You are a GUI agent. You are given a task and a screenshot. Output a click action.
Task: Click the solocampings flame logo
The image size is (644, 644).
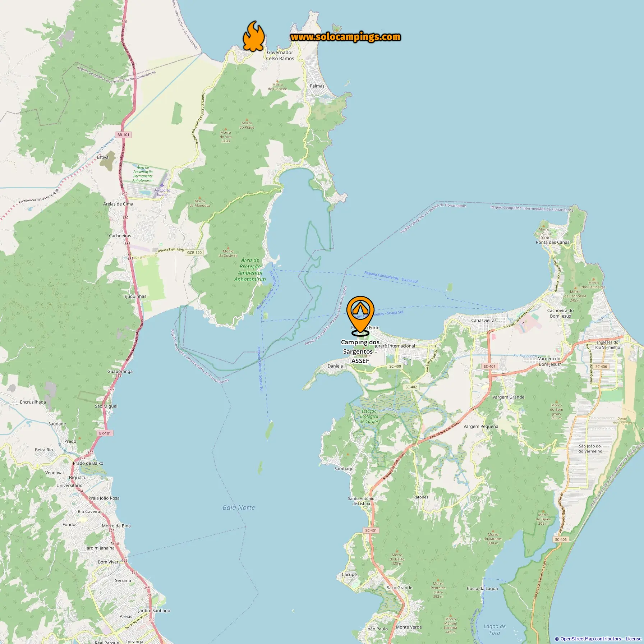point(254,36)
